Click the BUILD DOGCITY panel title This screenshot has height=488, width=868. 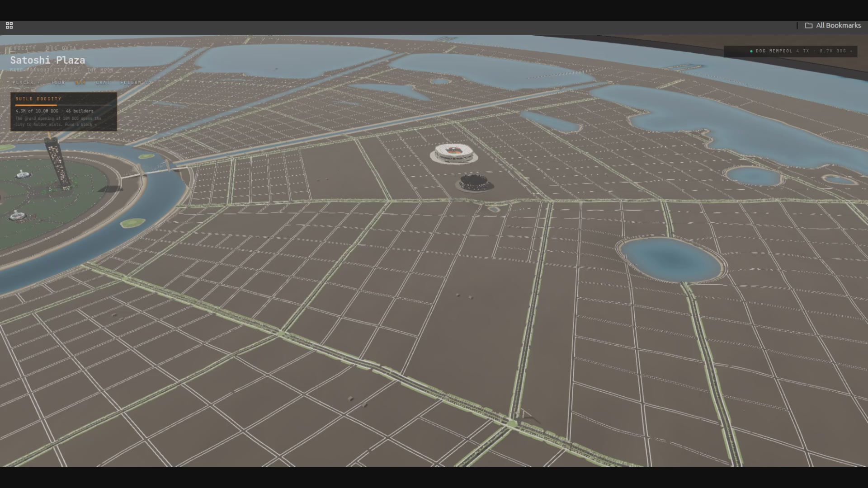click(x=38, y=99)
